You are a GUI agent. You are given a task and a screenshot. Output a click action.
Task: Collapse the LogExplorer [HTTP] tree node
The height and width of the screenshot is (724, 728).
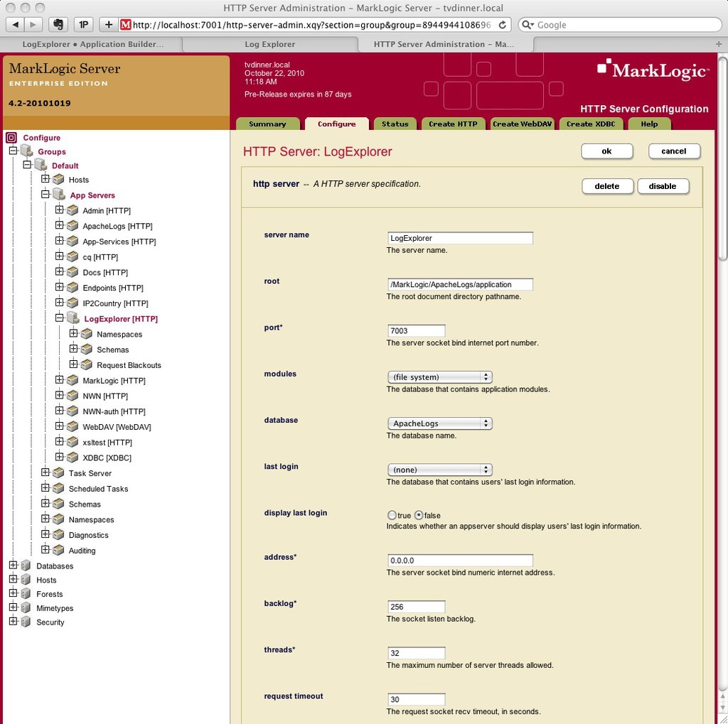60,318
